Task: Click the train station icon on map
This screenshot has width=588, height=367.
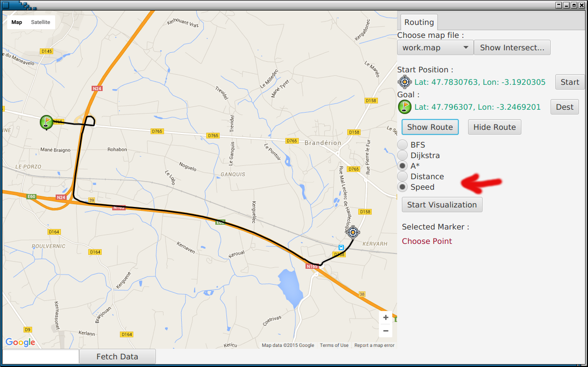Action: [x=341, y=247]
